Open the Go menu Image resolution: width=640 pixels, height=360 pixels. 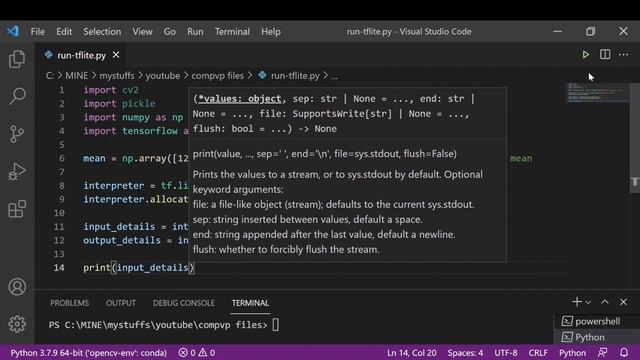[x=169, y=32]
